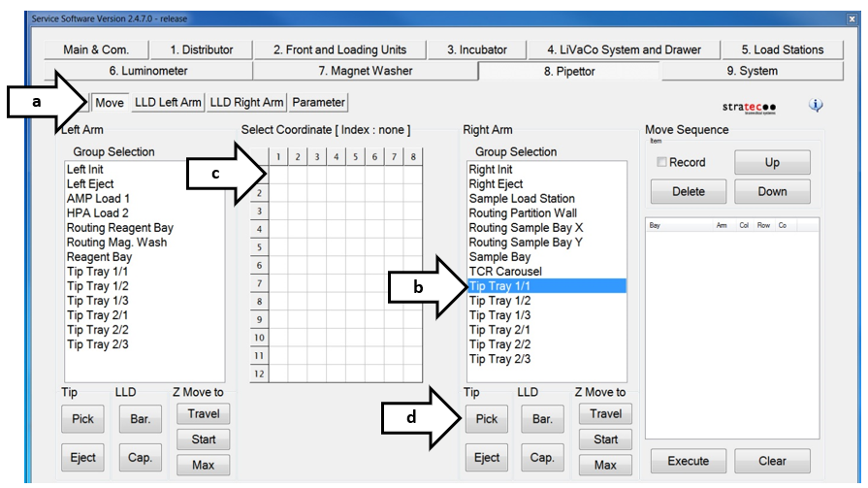Move the sequence item Up
Image resolution: width=868 pixels, height=488 pixels.
coord(772,163)
